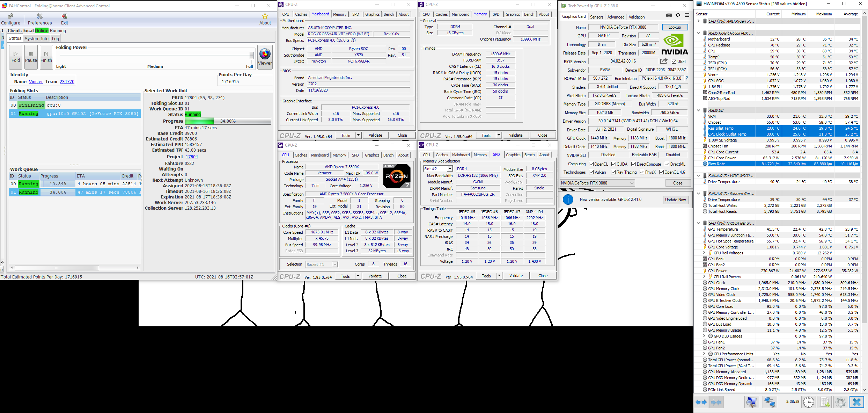This screenshot has height=413, width=868.
Task: Open Tools dropdown arrow in CPU-Z Mainboard window
Action: click(358, 135)
